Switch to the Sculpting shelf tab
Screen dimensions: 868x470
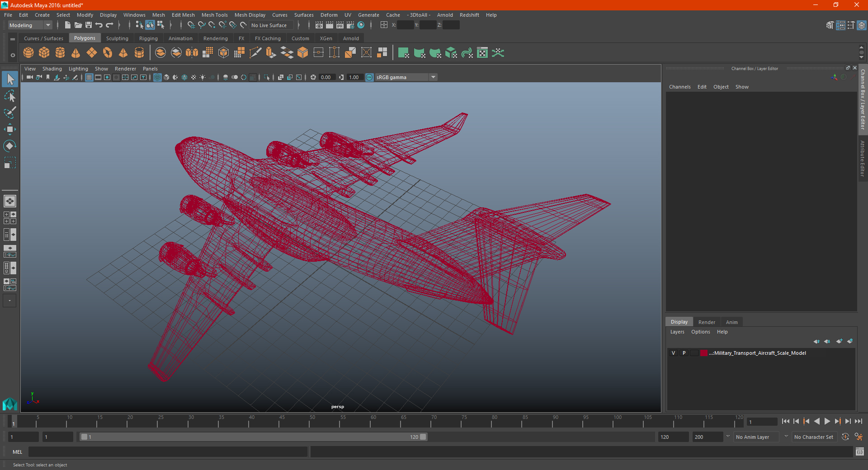(117, 38)
